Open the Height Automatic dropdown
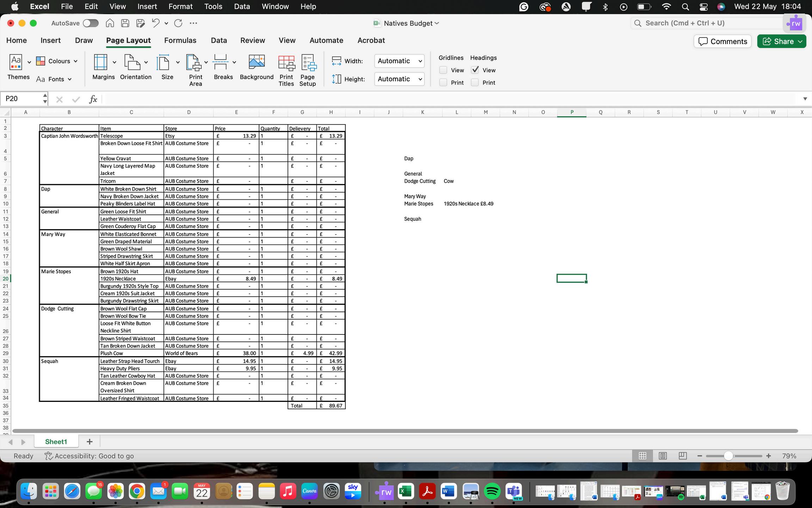This screenshot has width=812, height=508. click(399, 79)
